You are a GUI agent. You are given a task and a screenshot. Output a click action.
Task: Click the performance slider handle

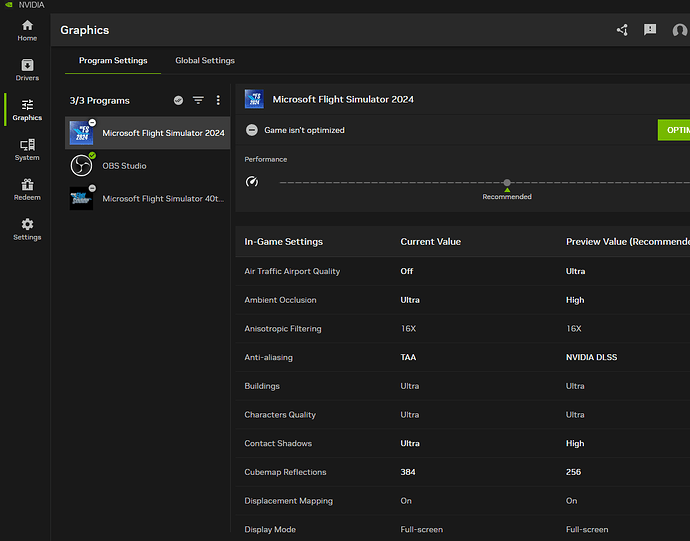tap(507, 182)
